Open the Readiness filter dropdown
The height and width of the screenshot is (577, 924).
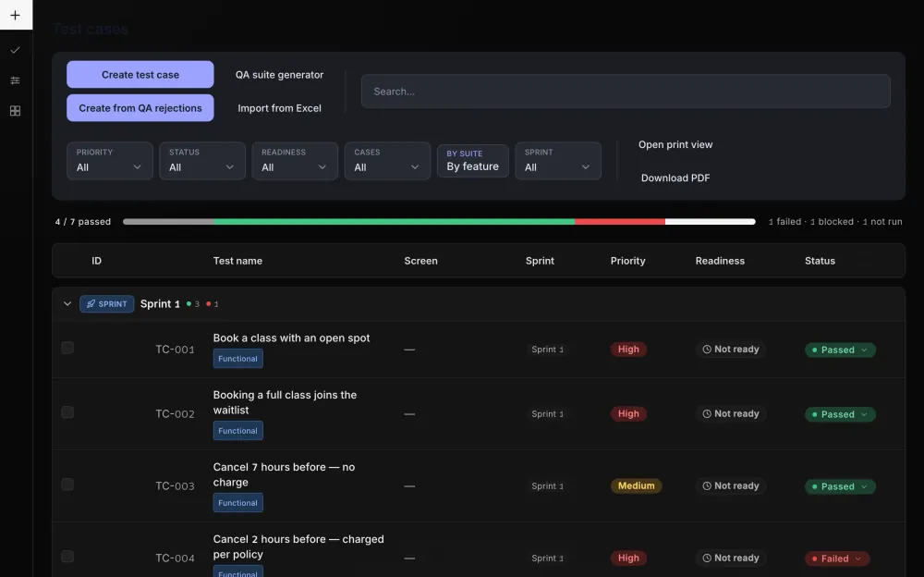click(295, 161)
